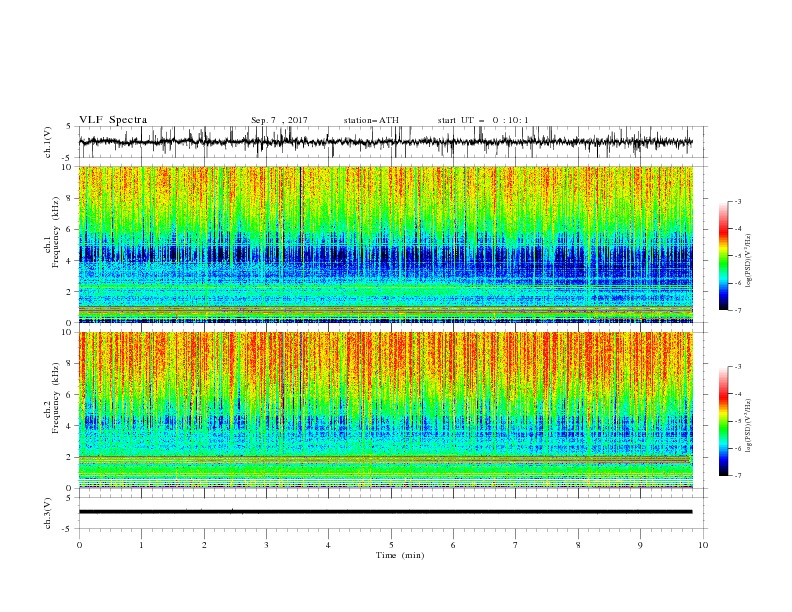Click the ch.2 color bar 'log(PSD)(V²/Hz)' label
The image size is (792, 612).
pyautogui.click(x=748, y=426)
